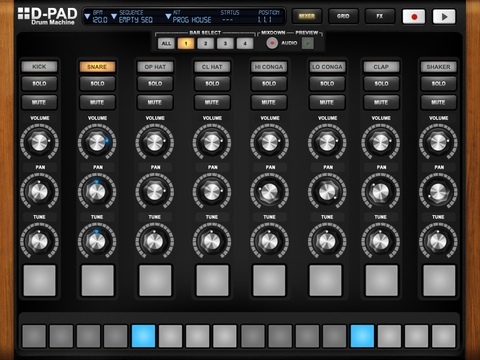Toggle the lit blue step 13
480x360 pixels.
pyautogui.click(x=362, y=336)
